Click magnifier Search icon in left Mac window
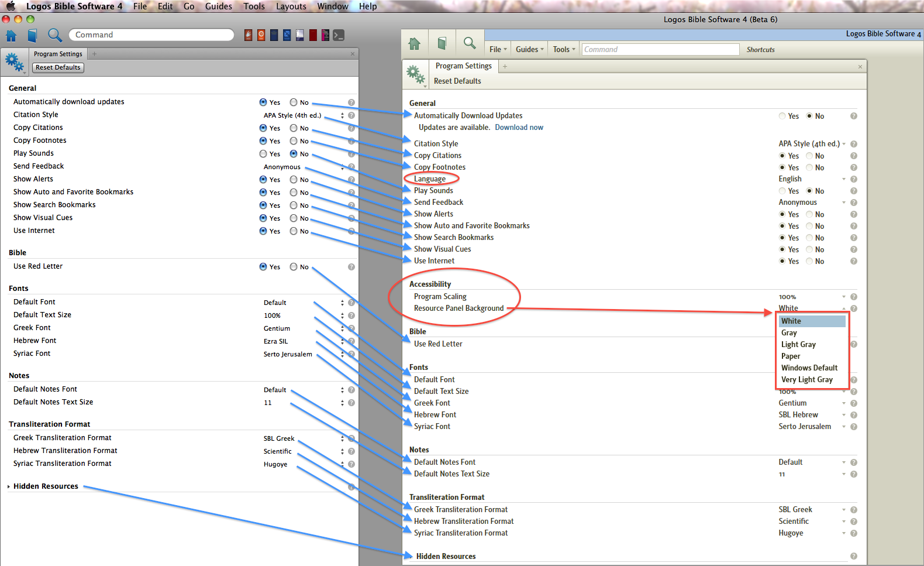 (x=55, y=35)
